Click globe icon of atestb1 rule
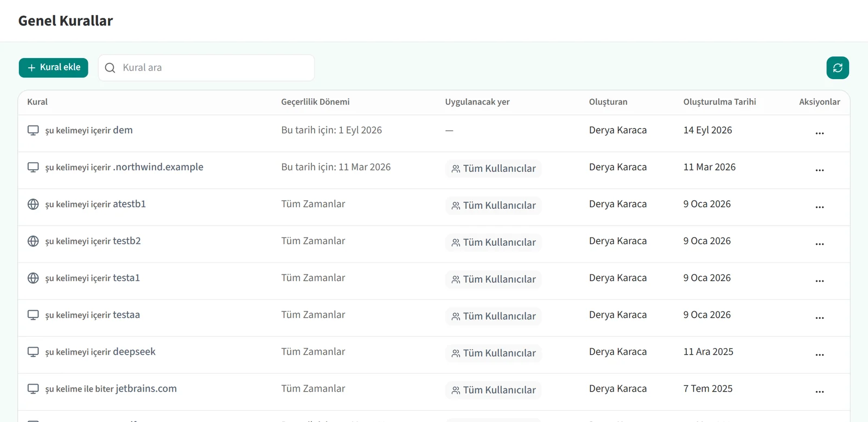Image resolution: width=868 pixels, height=422 pixels. [x=33, y=204]
